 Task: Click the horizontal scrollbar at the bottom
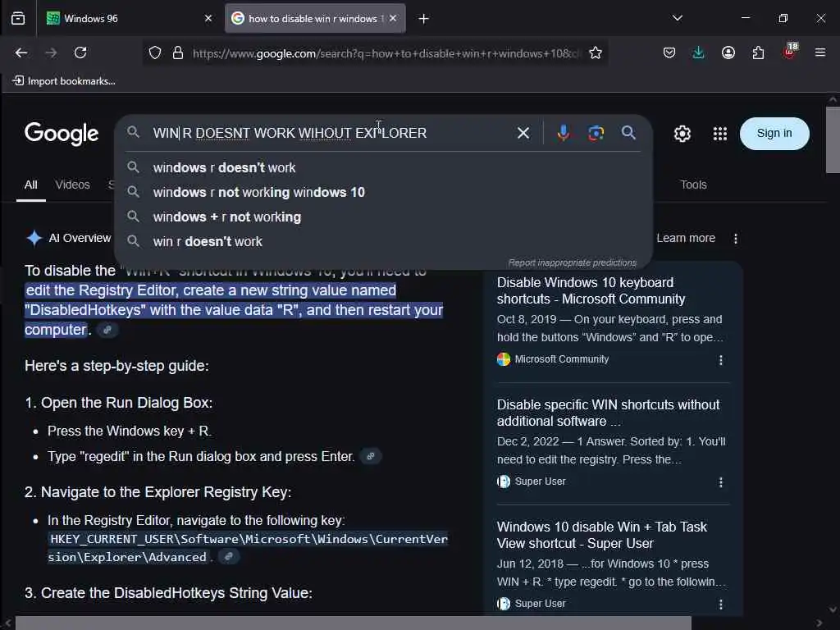tap(353, 623)
